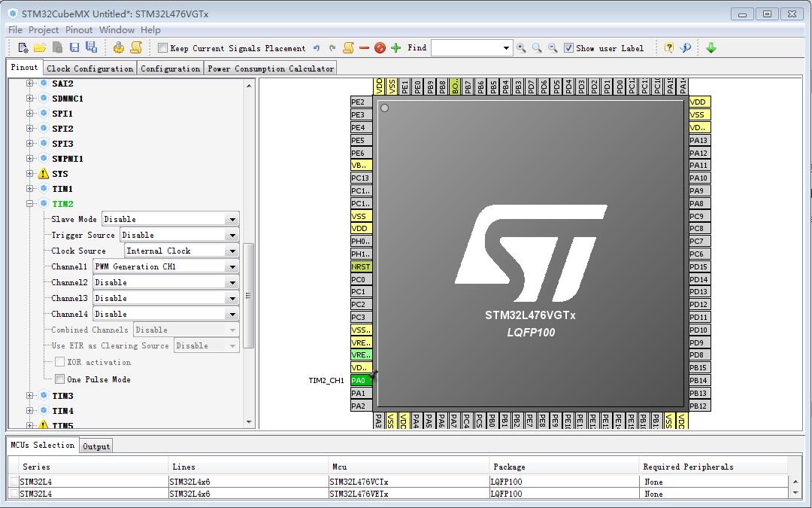Click the red minus icon in the toolbar
The height and width of the screenshot is (508, 812).
(364, 48)
